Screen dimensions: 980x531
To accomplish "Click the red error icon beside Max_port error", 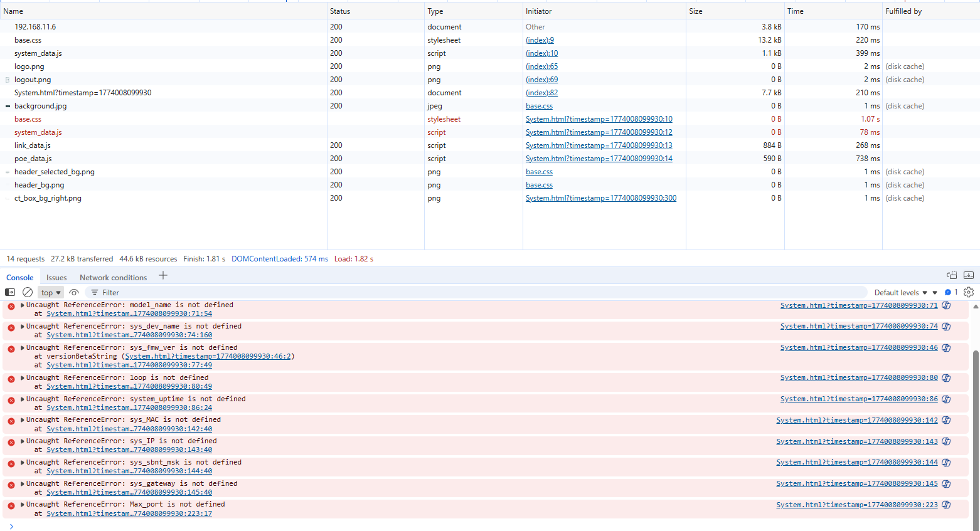I will [11, 506].
